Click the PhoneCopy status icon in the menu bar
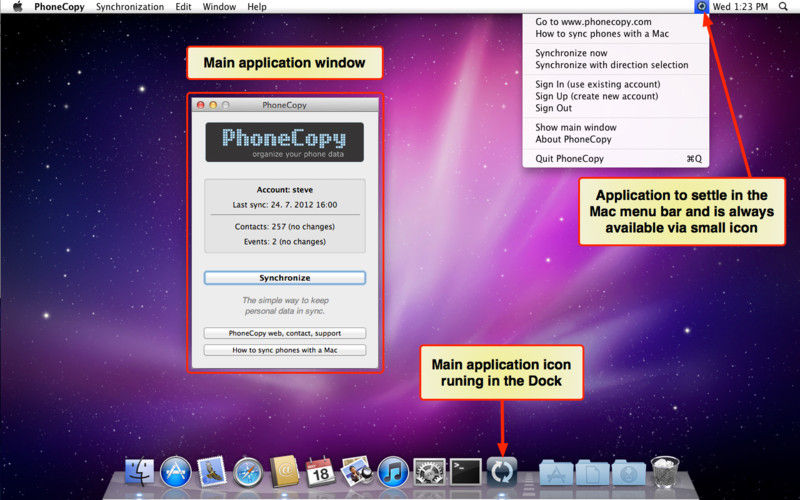Image resolution: width=800 pixels, height=500 pixels. pyautogui.click(x=702, y=6)
